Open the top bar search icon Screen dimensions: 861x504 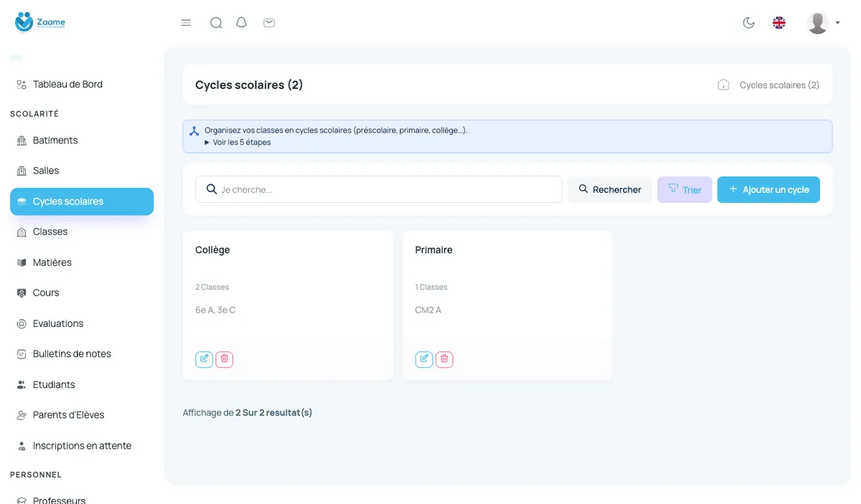click(x=216, y=23)
